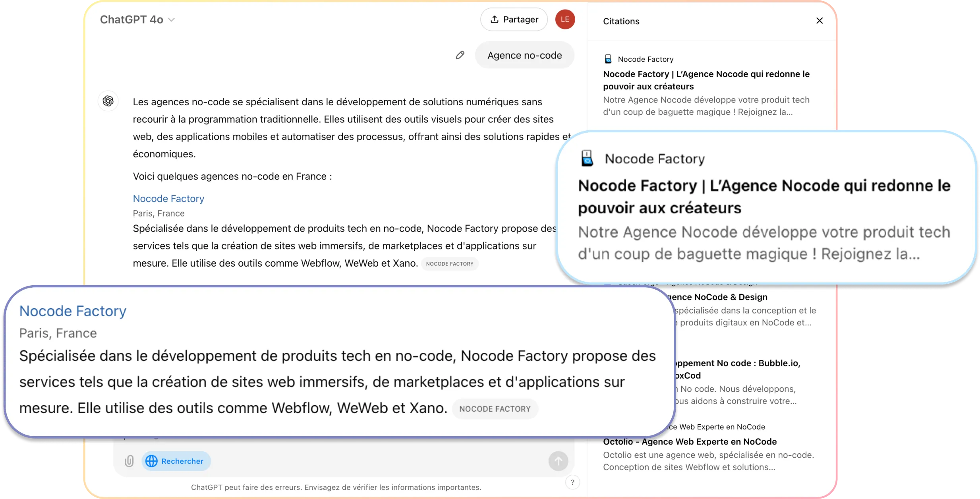Close the Citations panel

pos(819,21)
